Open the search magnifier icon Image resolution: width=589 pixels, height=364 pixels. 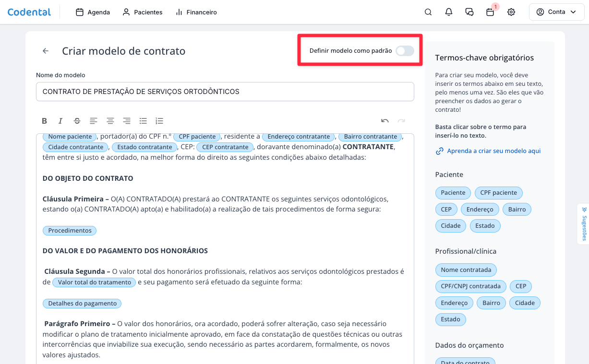click(428, 12)
